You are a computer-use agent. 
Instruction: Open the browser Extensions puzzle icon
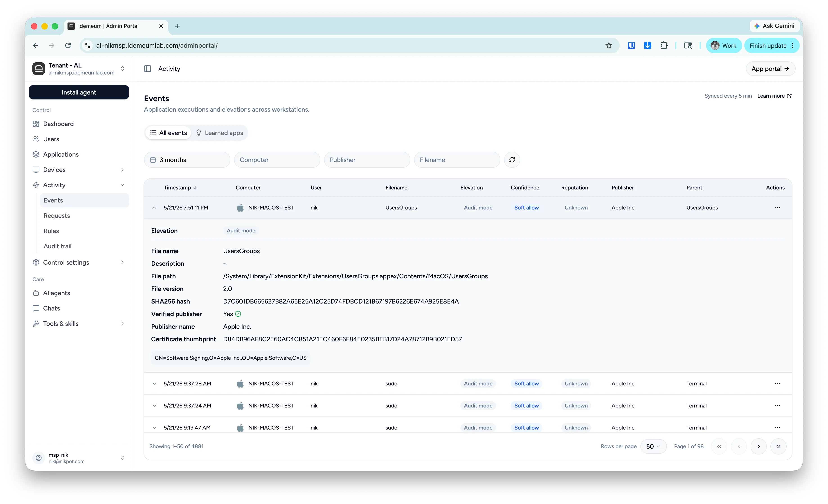[664, 45]
